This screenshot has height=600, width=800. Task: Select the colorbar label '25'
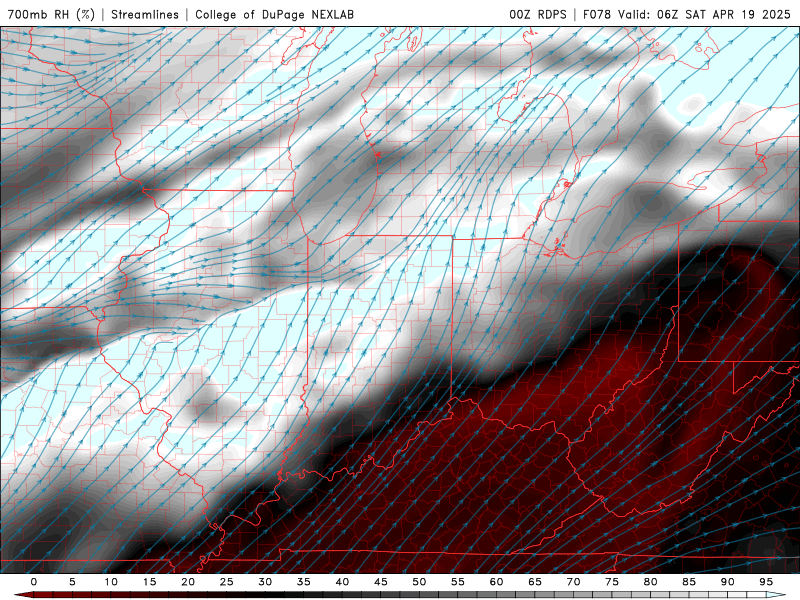point(227,582)
